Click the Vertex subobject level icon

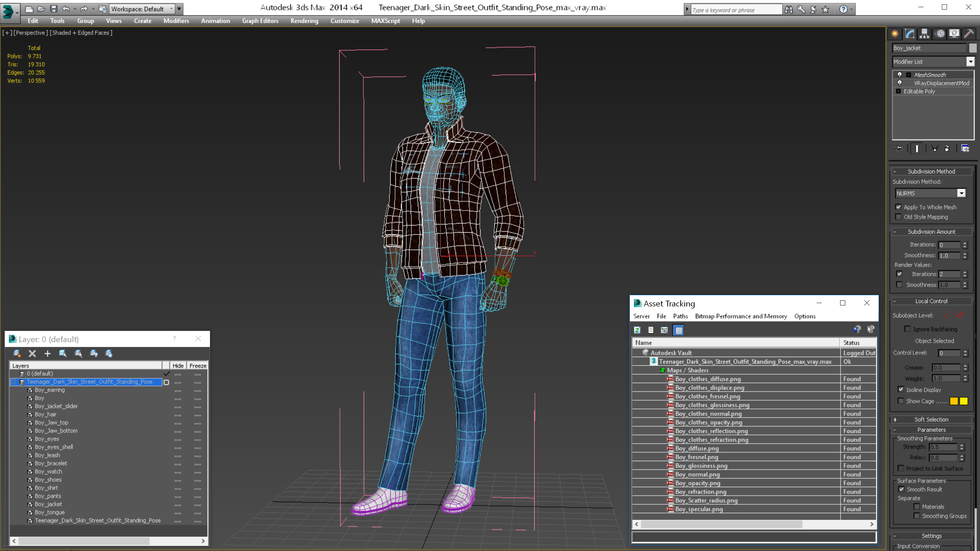(947, 315)
